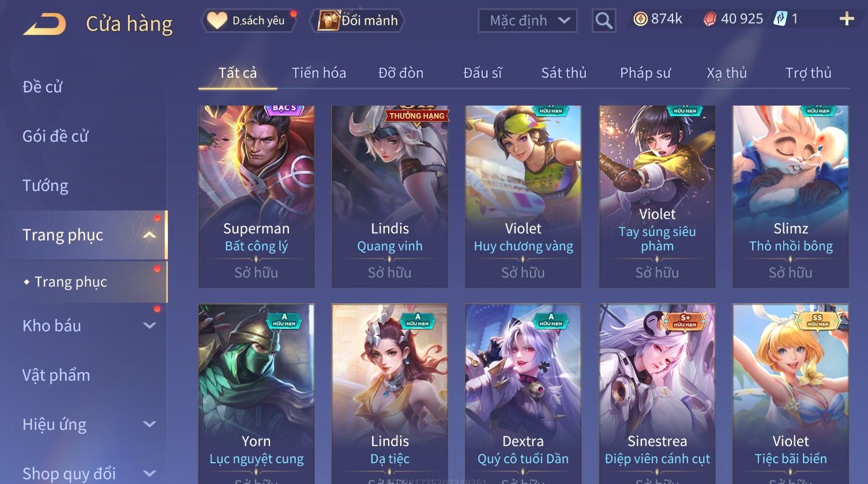Click the plus icon to add currency
The width and height of the screenshot is (868, 484).
(x=847, y=19)
